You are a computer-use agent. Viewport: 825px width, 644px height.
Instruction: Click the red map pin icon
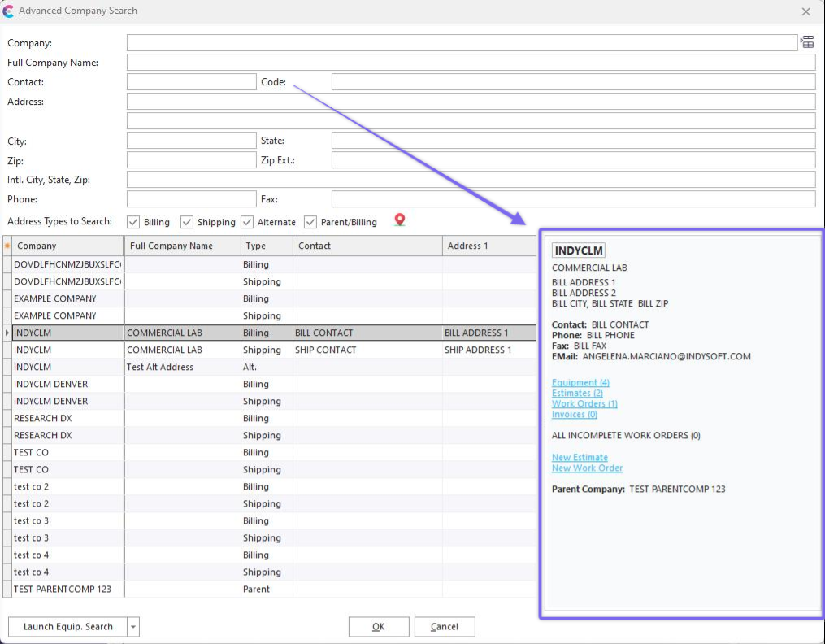[x=399, y=220]
